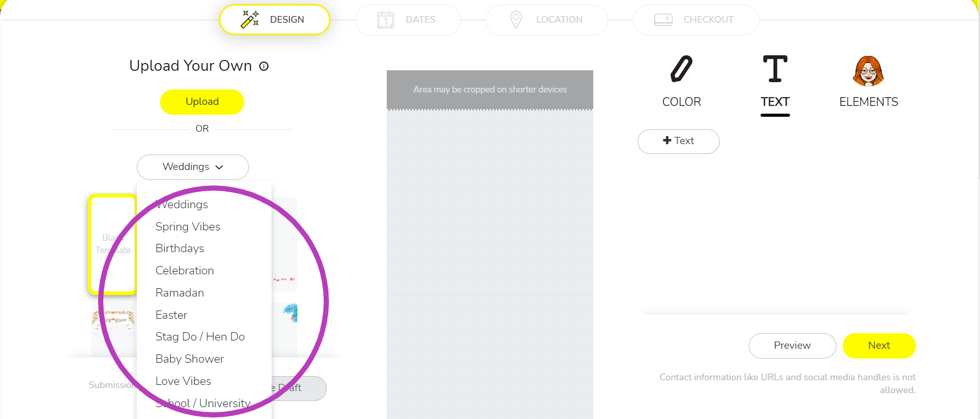Click the gray filter canvas area
980x419 pixels.
click(x=489, y=263)
